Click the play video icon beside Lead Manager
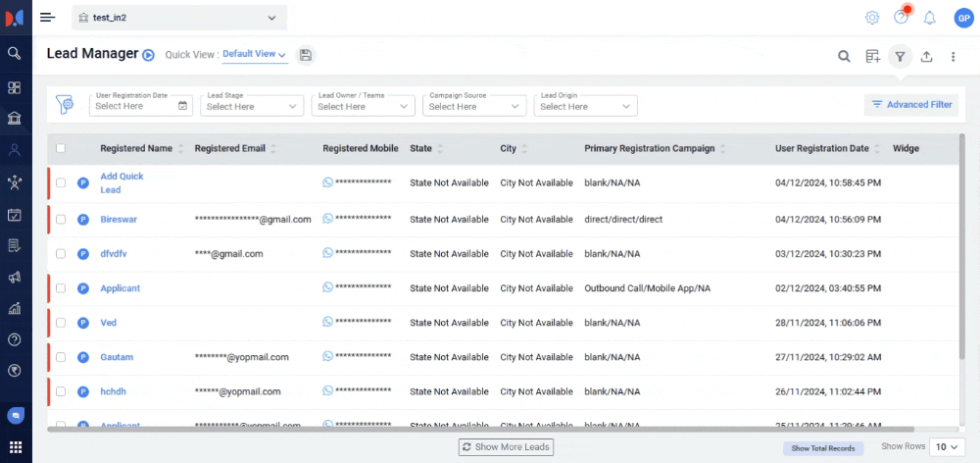Screen dimensions: 980x463 148,55
